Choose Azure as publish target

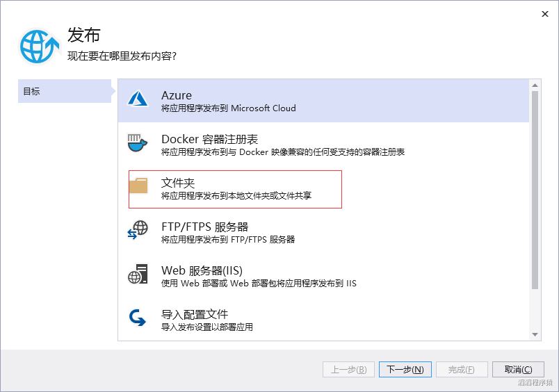coord(323,101)
